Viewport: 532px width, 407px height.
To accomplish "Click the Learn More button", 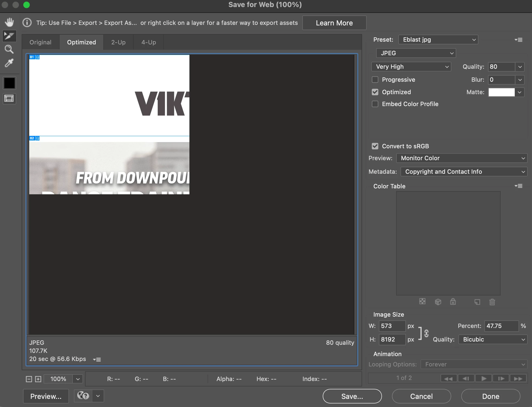I will [x=334, y=23].
